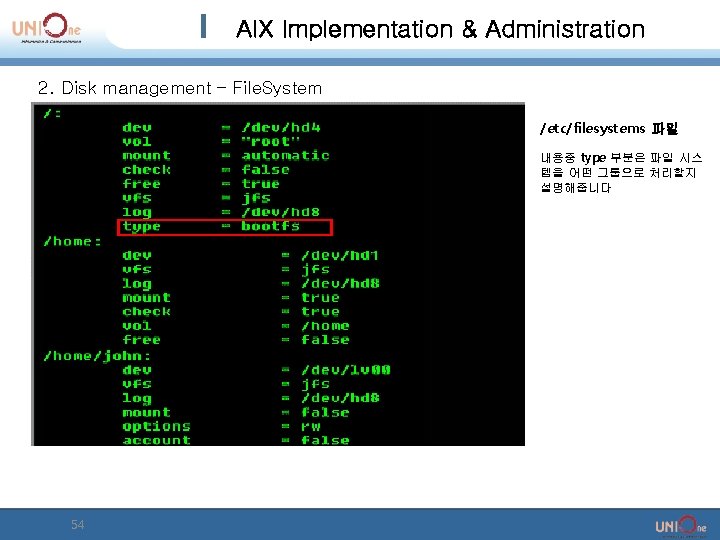Select the heading '2. Disk management – FileSystem'
The height and width of the screenshot is (540, 720).
pyautogui.click(x=180, y=88)
